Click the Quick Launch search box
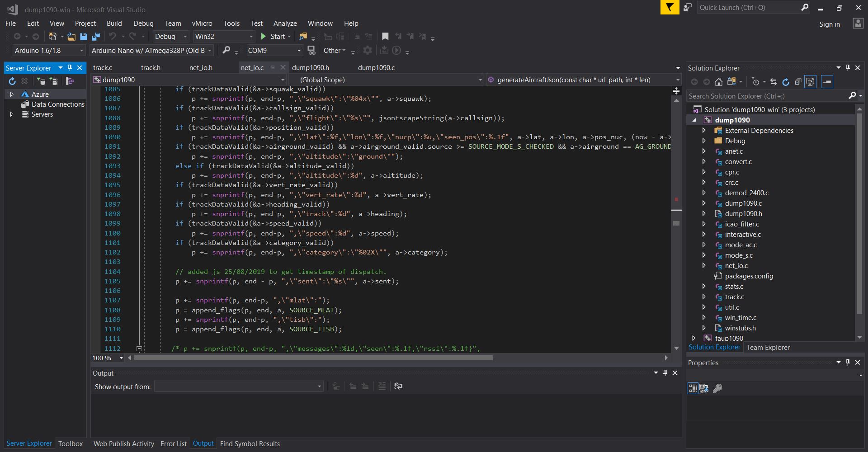The image size is (868, 452). [748, 8]
